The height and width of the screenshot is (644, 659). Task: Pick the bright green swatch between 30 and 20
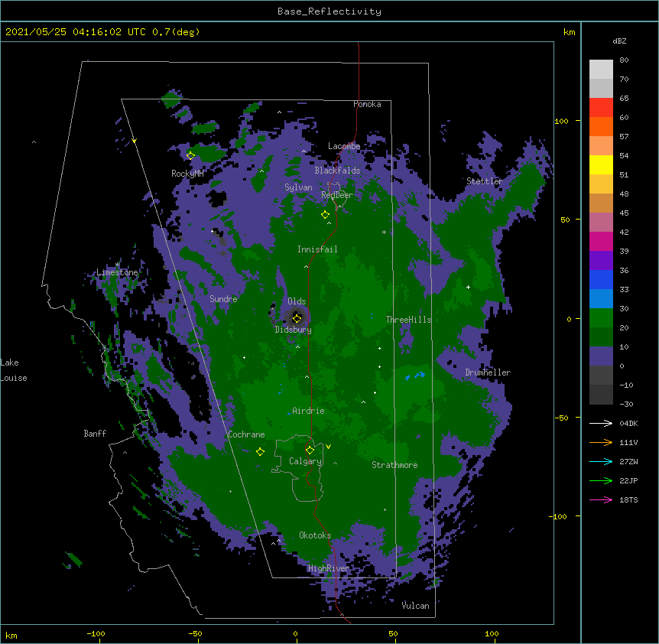click(601, 318)
